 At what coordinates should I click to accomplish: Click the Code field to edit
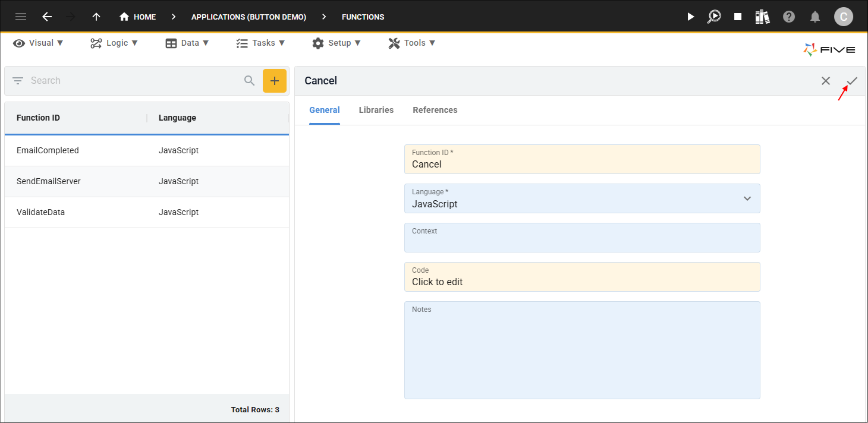coord(582,277)
